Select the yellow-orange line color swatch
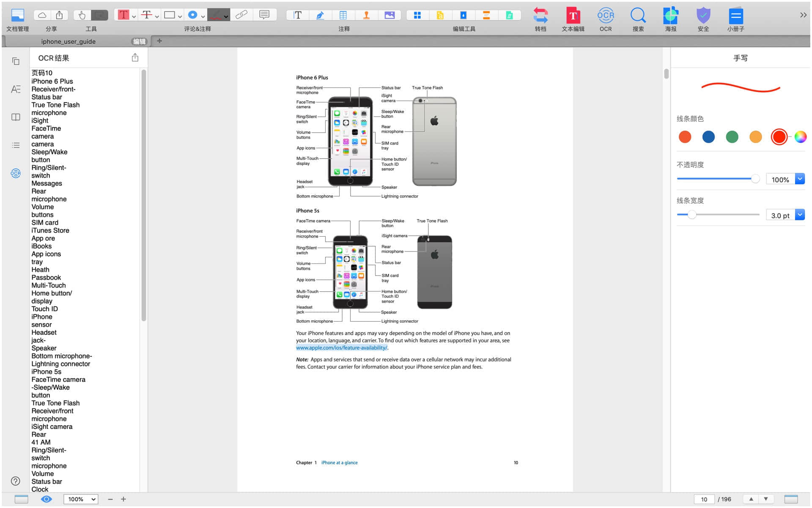Screen dimensions: 812x508 (x=756, y=137)
